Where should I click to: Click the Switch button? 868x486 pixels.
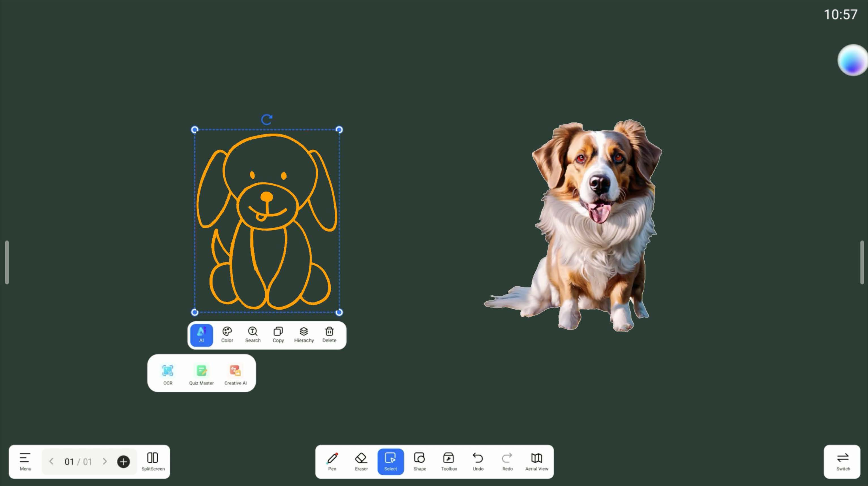click(x=843, y=461)
